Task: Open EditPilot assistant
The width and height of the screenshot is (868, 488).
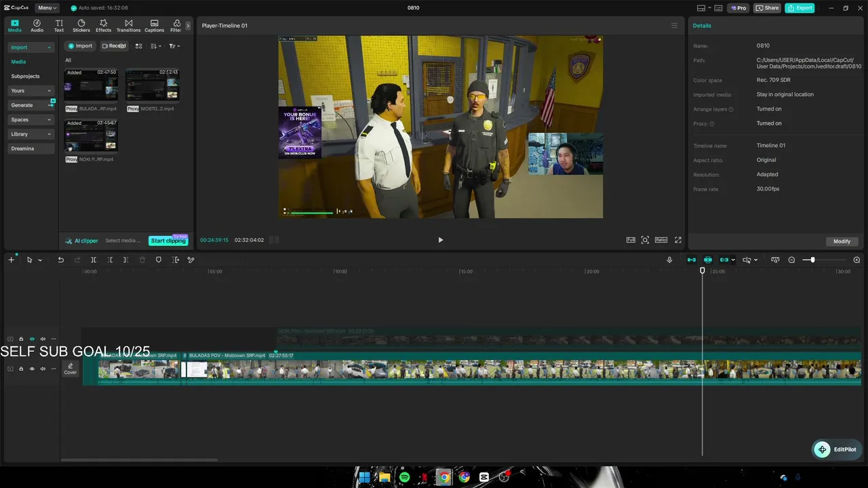Action: pyautogui.click(x=836, y=449)
